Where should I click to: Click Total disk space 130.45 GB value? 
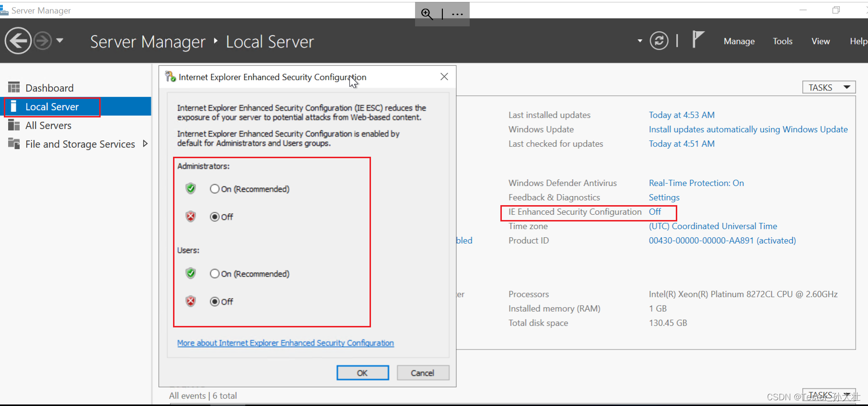coord(668,323)
